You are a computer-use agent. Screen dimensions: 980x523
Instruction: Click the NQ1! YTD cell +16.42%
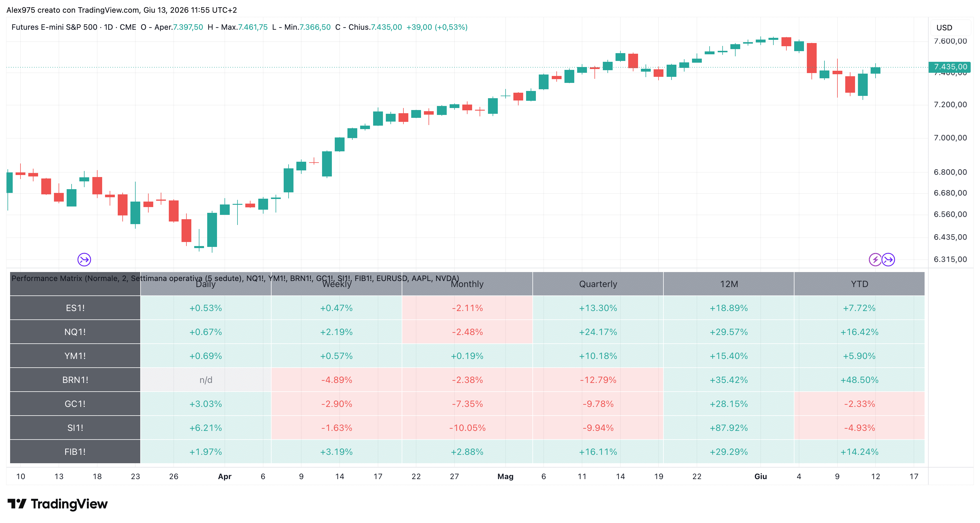[859, 332]
